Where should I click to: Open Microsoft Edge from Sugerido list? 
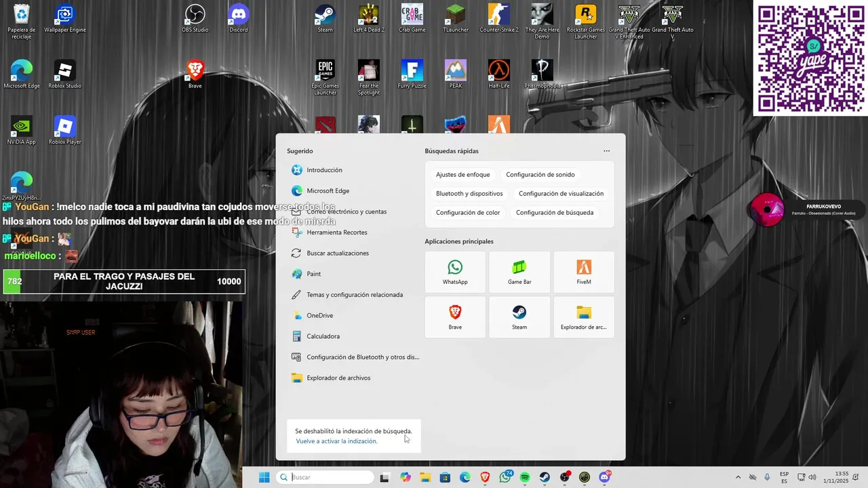(x=353, y=191)
